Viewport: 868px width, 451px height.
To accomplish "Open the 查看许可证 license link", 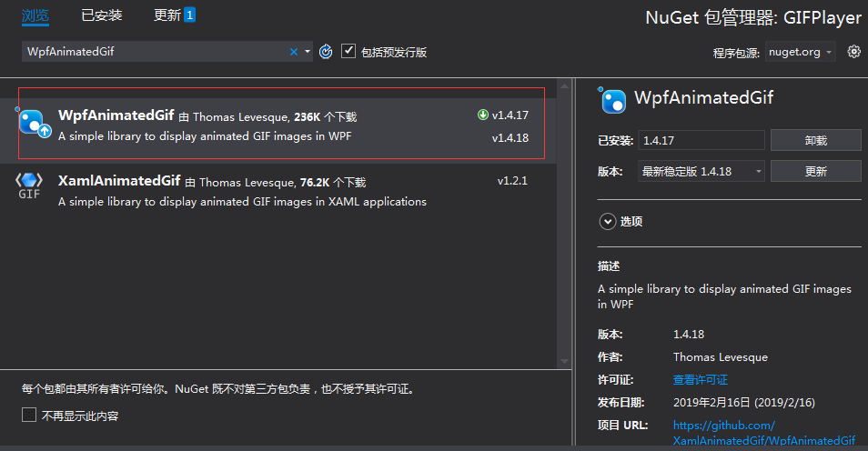I will pyautogui.click(x=701, y=380).
